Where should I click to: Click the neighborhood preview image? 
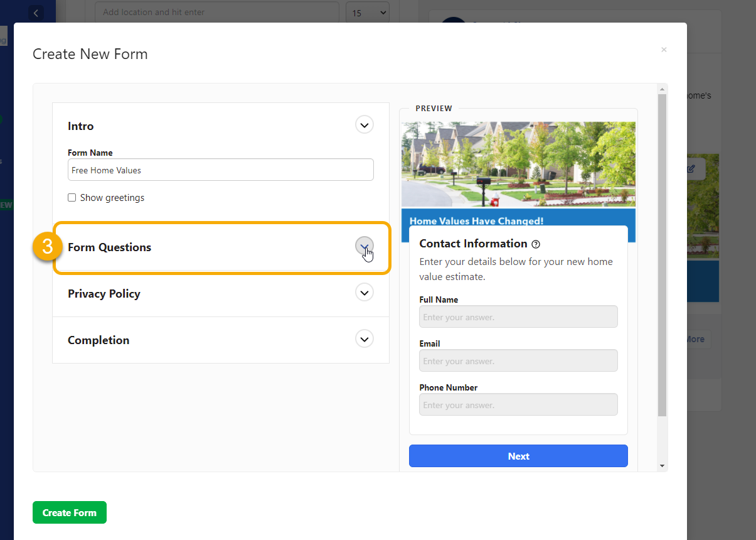pyautogui.click(x=518, y=164)
